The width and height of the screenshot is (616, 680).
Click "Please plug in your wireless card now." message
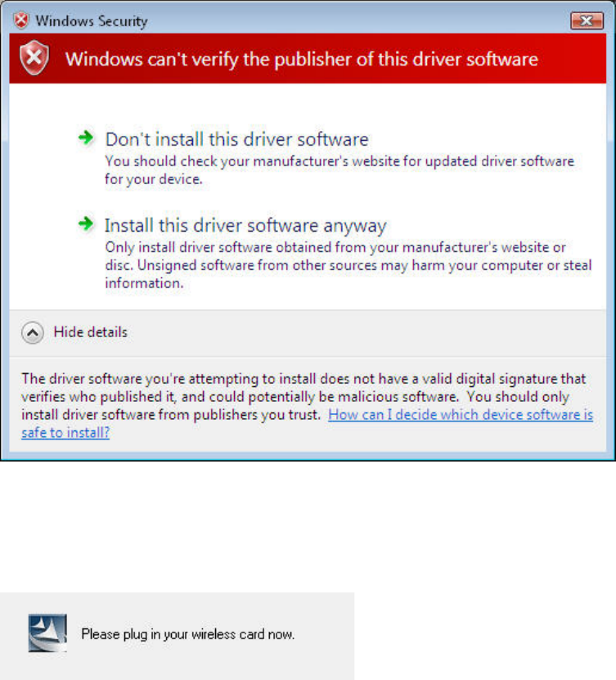pyautogui.click(x=187, y=634)
